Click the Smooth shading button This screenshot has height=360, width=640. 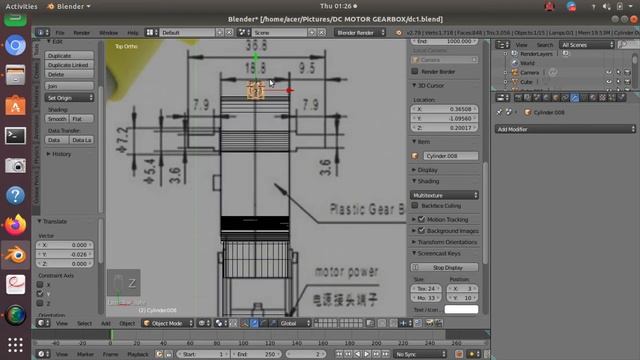57,119
